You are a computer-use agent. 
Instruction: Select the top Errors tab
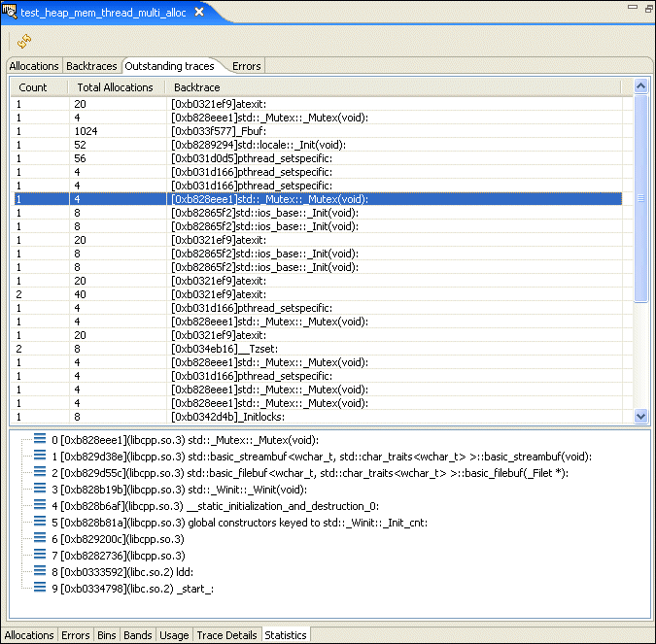(x=246, y=66)
